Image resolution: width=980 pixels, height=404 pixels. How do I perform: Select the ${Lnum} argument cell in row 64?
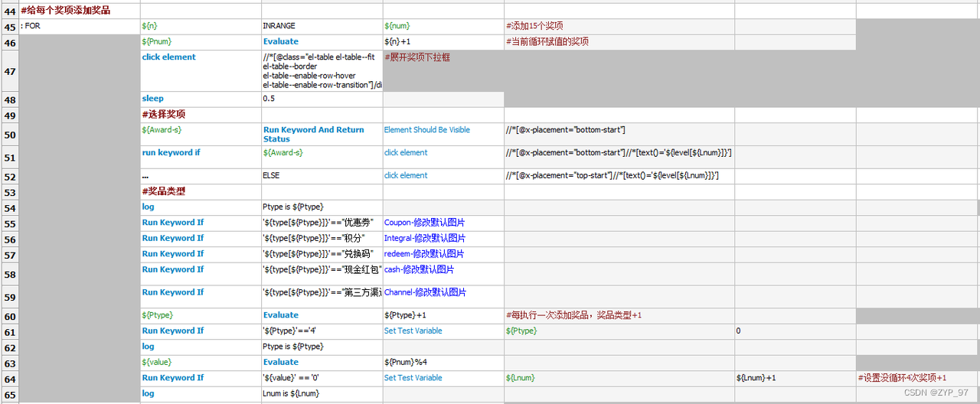coord(619,378)
